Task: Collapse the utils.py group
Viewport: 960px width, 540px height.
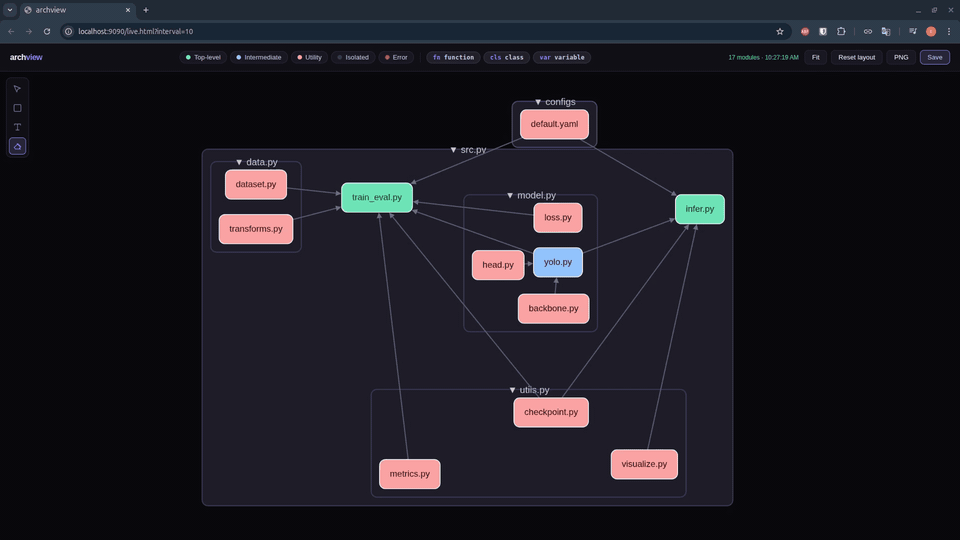Action: pyautogui.click(x=512, y=390)
